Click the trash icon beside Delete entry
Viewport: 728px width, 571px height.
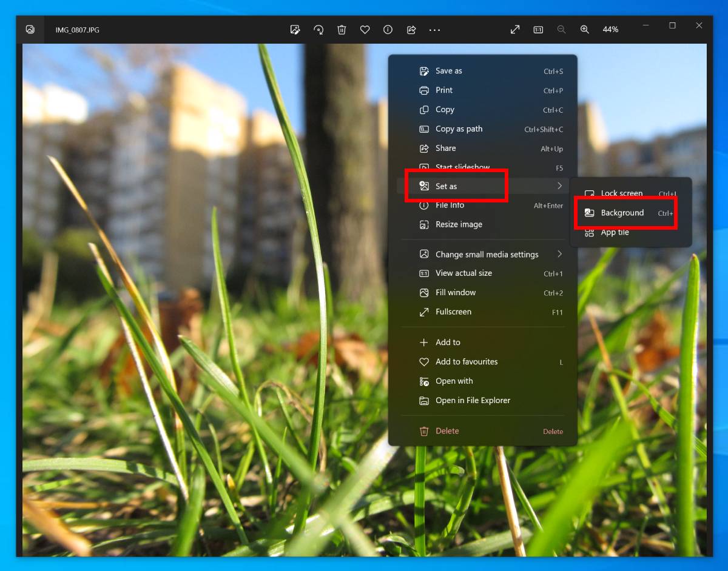(424, 431)
